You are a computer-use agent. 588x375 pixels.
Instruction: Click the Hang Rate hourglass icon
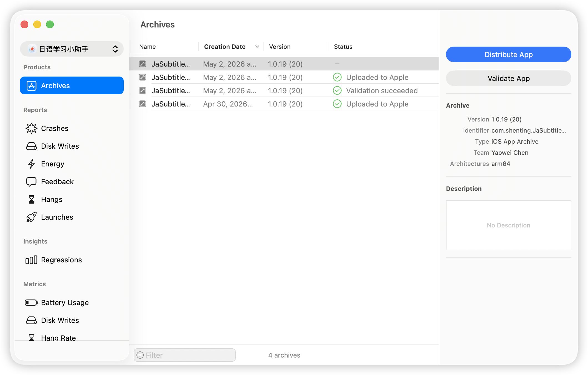pos(31,337)
